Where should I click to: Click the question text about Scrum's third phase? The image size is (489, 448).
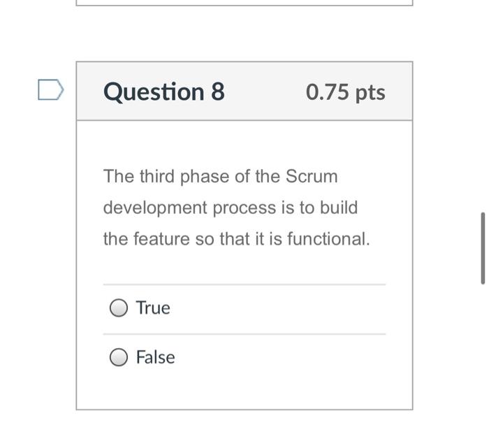[x=236, y=208]
